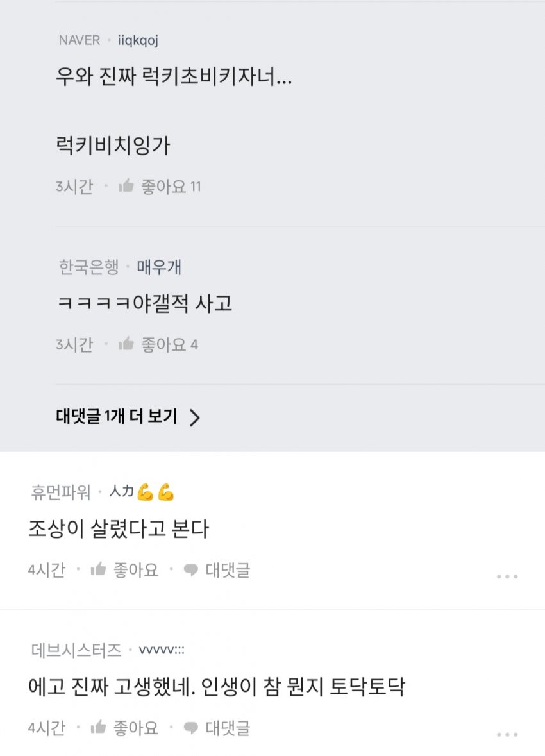
Task: Click the 한국은행 company label
Action: [x=88, y=267]
